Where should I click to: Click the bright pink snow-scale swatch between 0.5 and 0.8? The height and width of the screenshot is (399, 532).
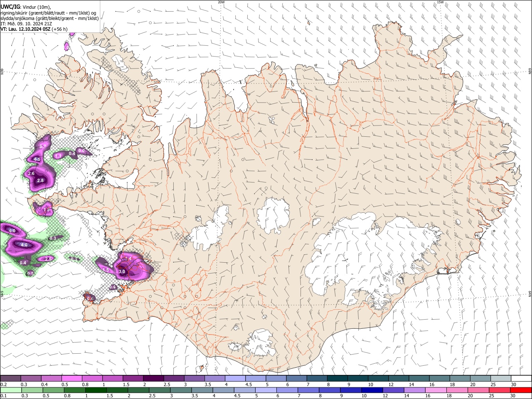71,379
